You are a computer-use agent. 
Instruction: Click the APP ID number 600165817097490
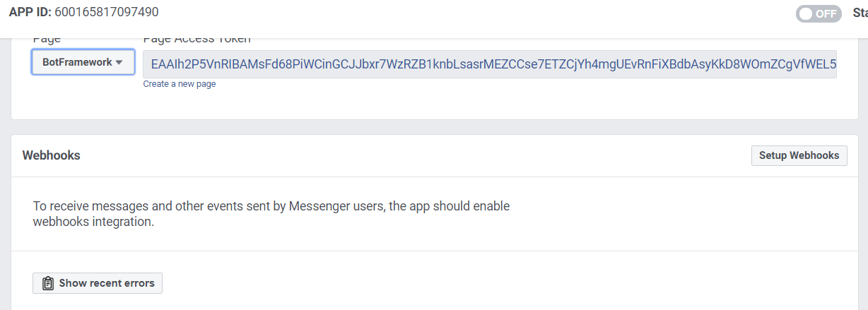pos(107,12)
